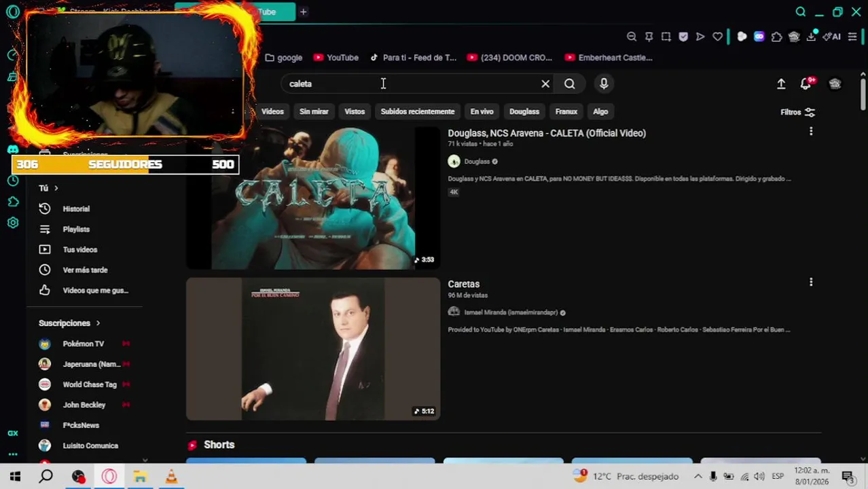Open the Opera AI assistant button

click(x=832, y=37)
